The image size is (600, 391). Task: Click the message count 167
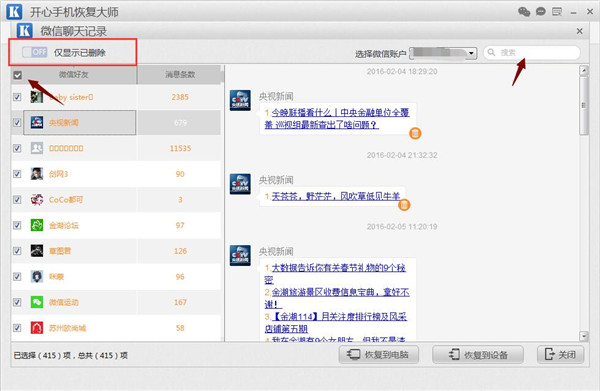tap(180, 302)
